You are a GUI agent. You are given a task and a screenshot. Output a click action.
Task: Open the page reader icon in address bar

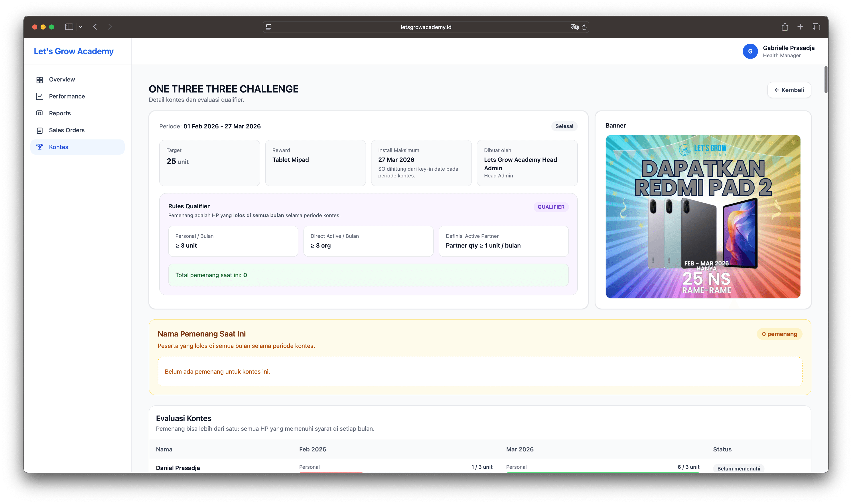point(269,27)
